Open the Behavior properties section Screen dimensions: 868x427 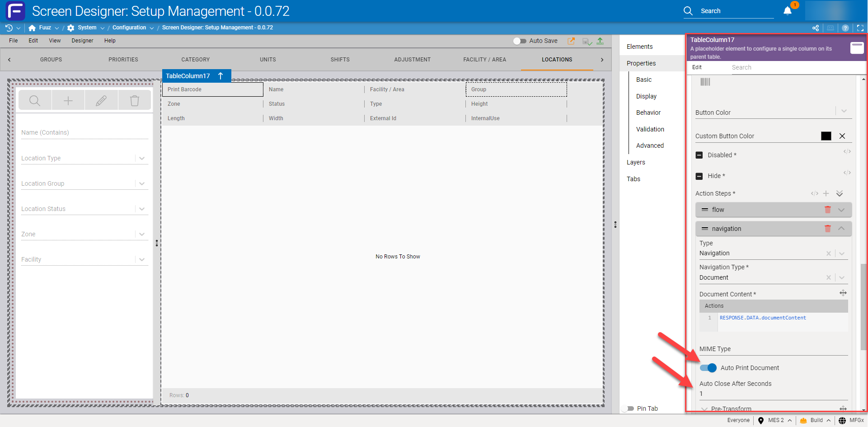[x=648, y=113]
